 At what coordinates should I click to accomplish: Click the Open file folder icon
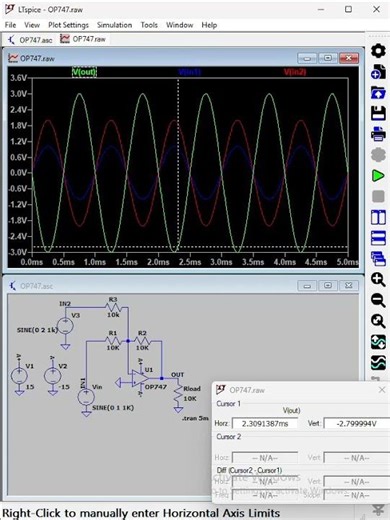[x=378, y=92]
